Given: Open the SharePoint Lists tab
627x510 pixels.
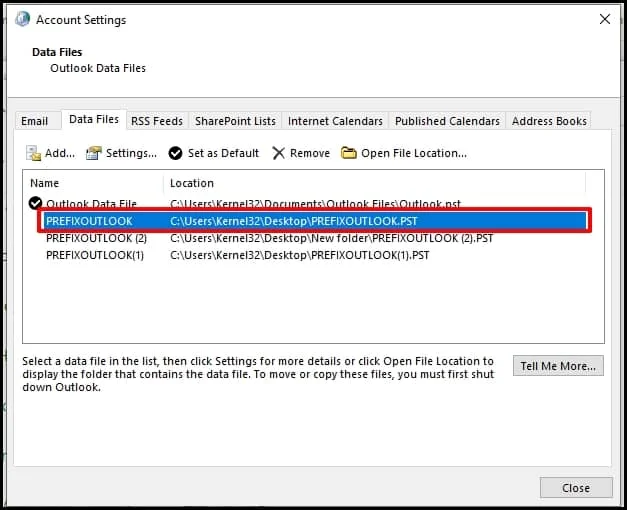Looking at the screenshot, I should [236, 121].
